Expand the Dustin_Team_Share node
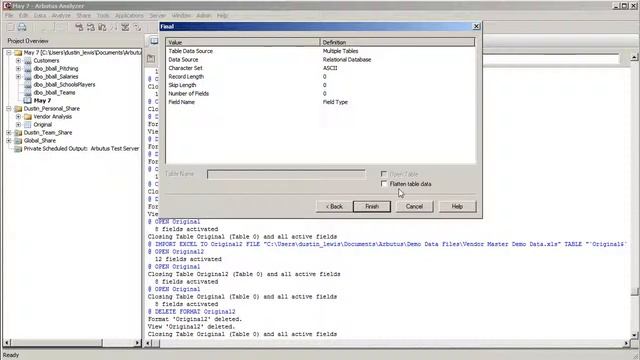This screenshot has height=360, width=640. pos(9,133)
